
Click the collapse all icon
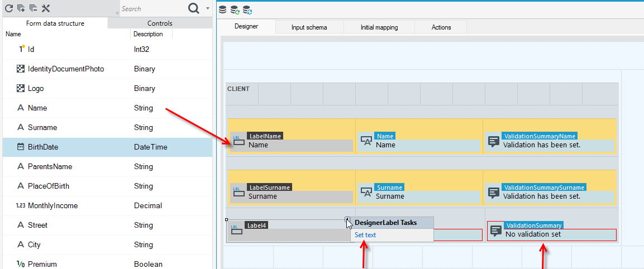[34, 8]
